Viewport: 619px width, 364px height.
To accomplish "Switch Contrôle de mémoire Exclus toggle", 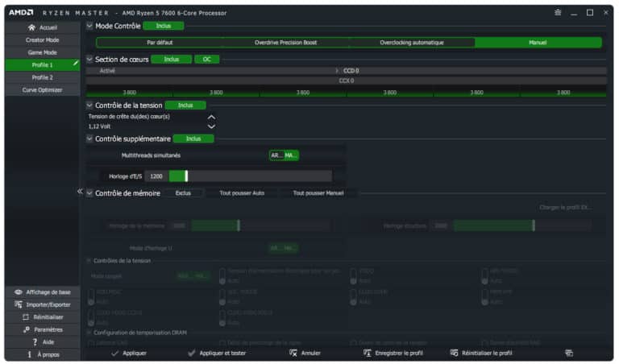I will click(183, 193).
